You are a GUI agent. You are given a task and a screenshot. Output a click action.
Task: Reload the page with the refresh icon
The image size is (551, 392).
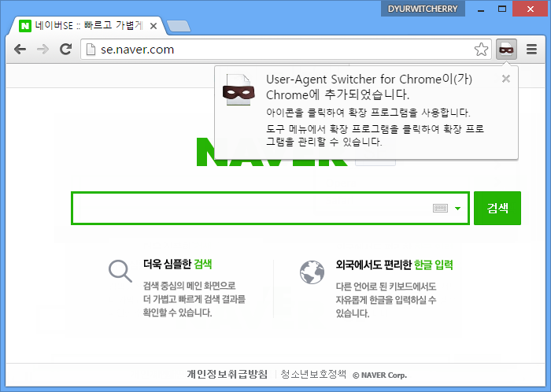point(65,49)
